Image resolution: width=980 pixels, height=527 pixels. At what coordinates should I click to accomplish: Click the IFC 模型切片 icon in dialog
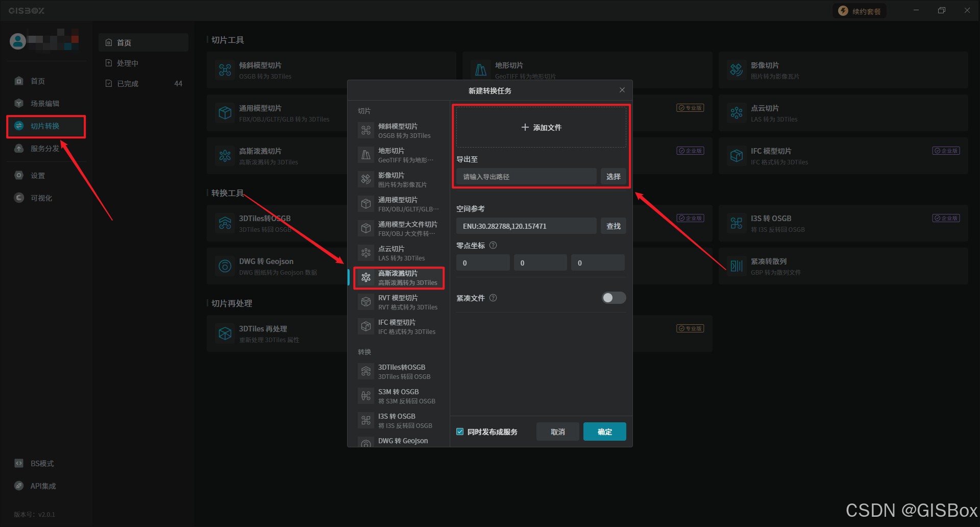366,326
